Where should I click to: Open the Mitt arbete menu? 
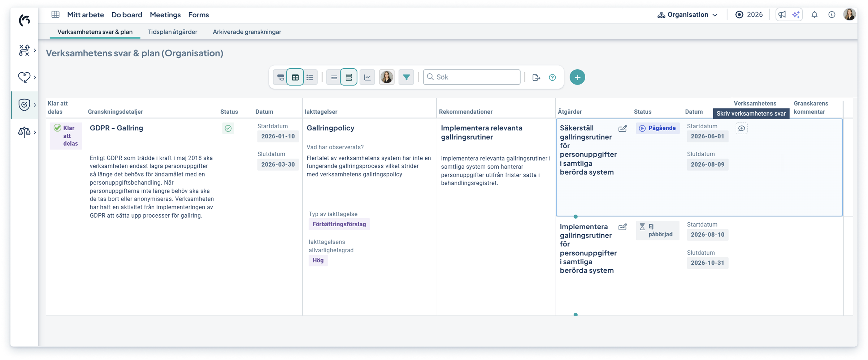tap(86, 15)
